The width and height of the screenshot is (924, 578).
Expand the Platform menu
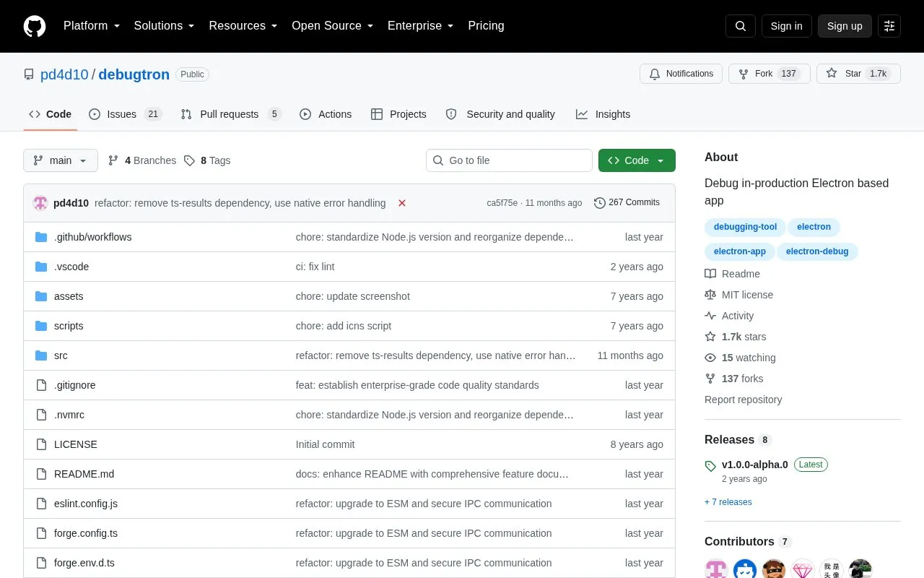(x=92, y=26)
